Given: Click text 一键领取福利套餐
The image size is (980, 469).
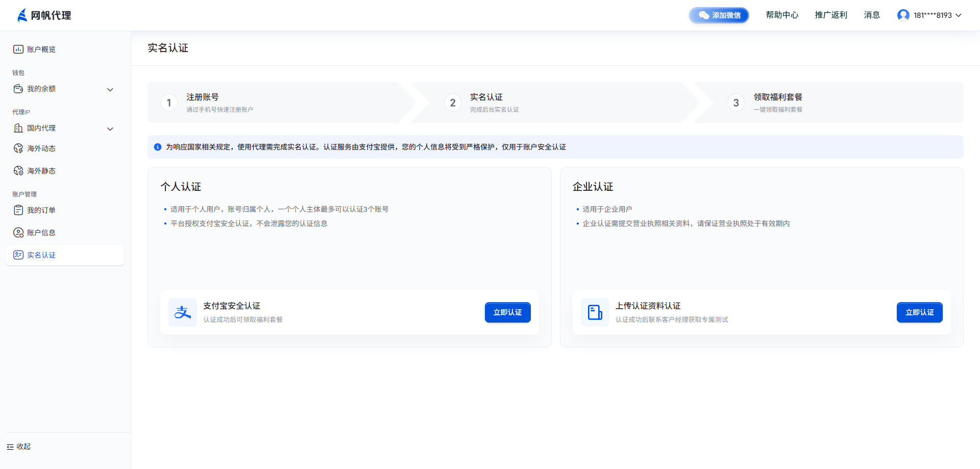Looking at the screenshot, I should click(x=778, y=110).
